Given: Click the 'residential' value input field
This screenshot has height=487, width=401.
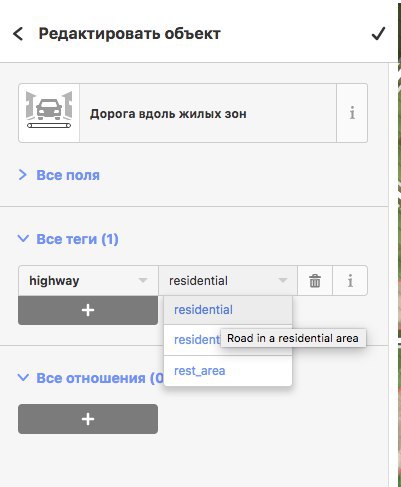Looking at the screenshot, I should point(228,281).
